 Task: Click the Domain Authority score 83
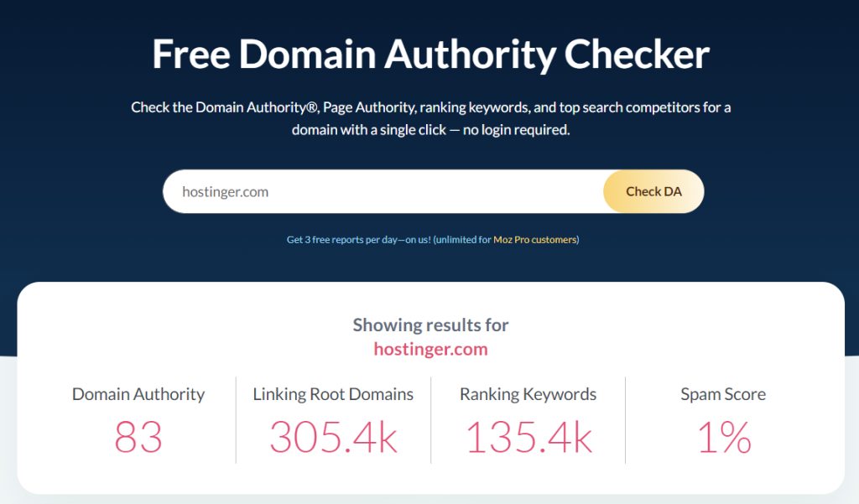(138, 434)
